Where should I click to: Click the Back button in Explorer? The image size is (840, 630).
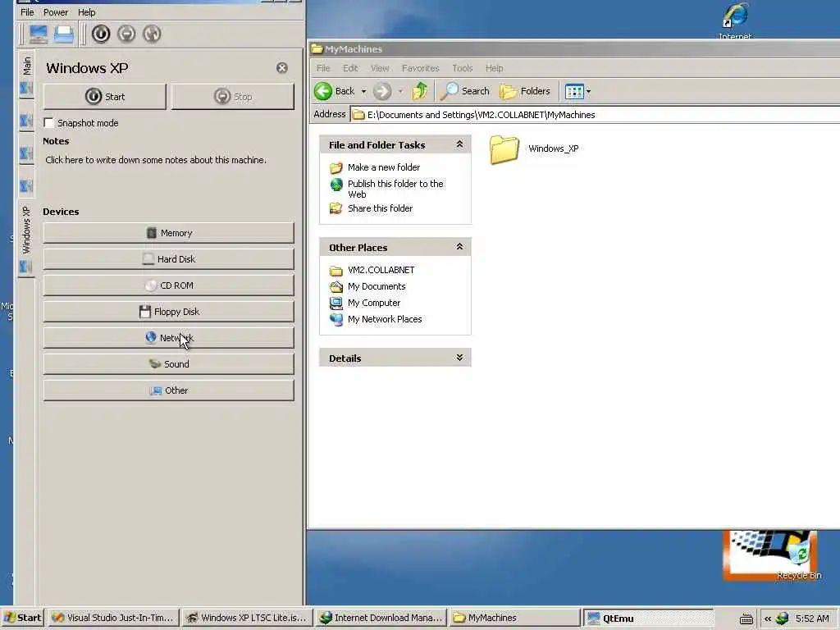(x=335, y=92)
